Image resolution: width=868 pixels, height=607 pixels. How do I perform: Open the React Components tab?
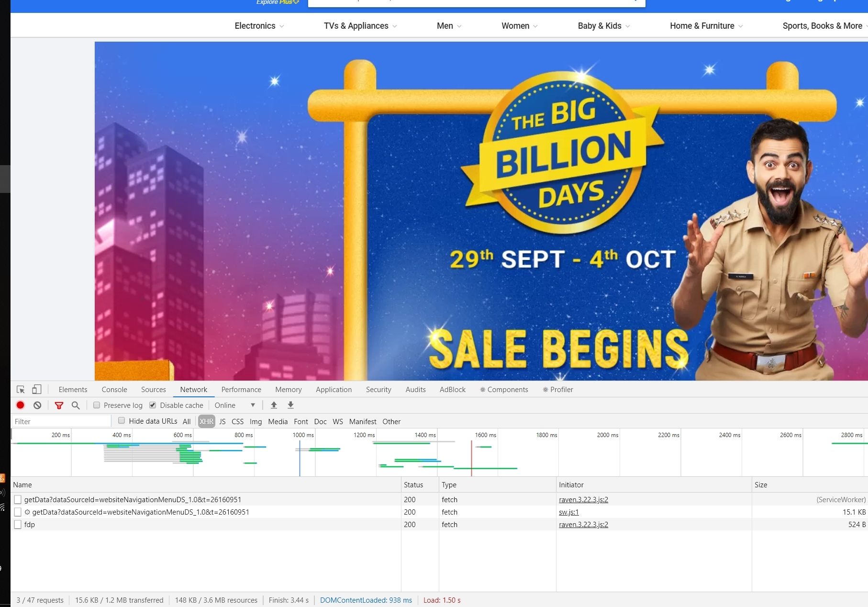point(504,390)
